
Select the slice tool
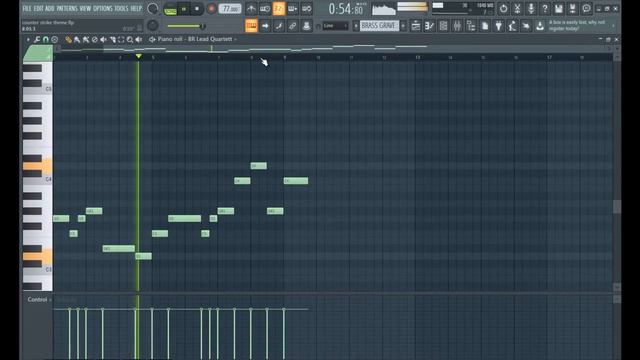(x=113, y=40)
